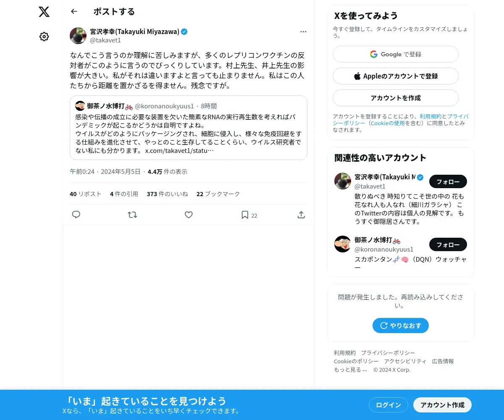
Task: Click やりなおす reload button
Action: click(401, 325)
